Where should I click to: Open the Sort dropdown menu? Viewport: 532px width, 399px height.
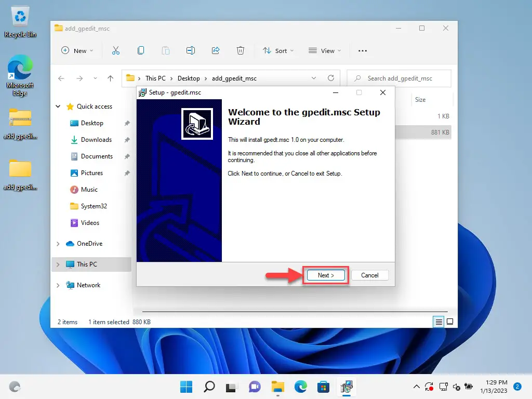point(278,50)
